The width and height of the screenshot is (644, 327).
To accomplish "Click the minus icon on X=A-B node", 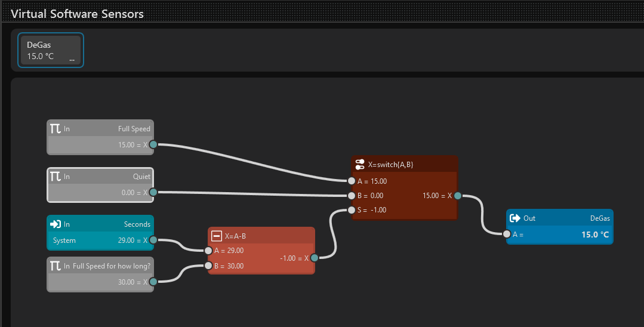I will pos(217,236).
